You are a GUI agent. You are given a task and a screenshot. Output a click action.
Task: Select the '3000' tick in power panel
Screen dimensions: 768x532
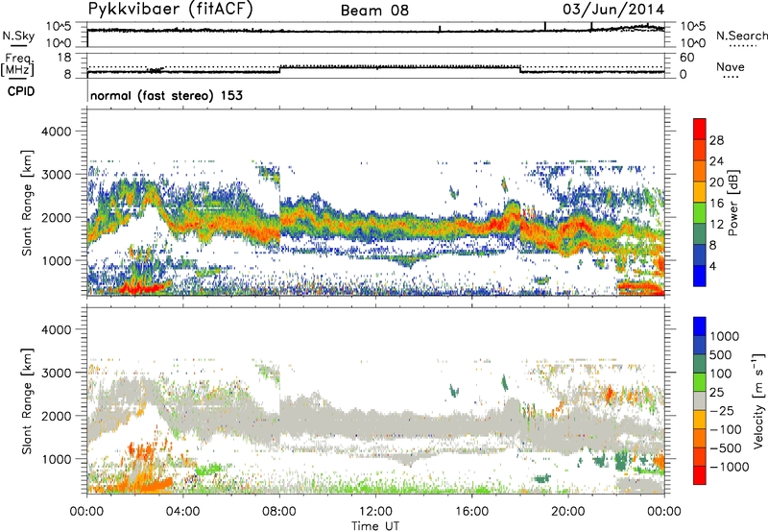click(x=56, y=175)
